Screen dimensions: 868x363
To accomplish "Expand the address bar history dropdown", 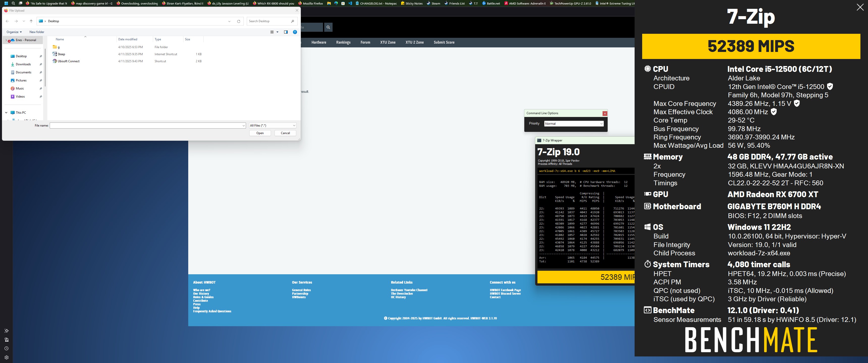I will coord(229,21).
